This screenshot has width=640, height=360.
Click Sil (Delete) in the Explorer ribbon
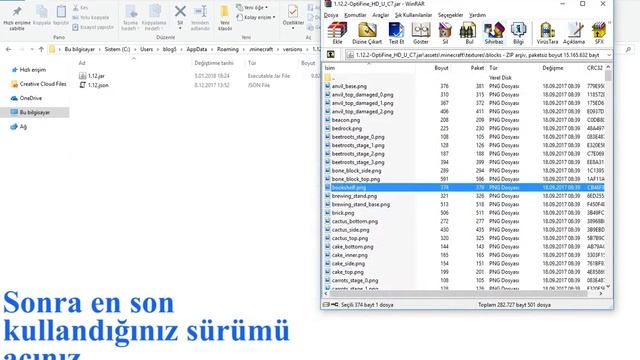pos(180,16)
